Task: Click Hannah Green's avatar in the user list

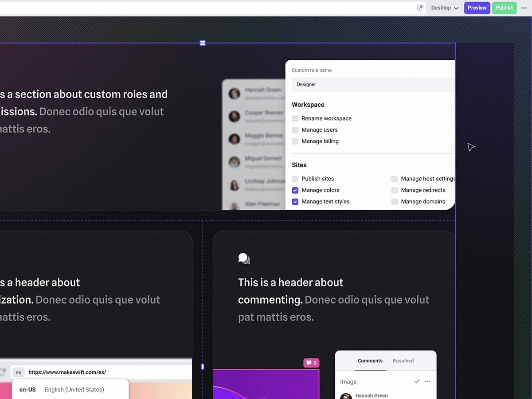Action: (234, 94)
